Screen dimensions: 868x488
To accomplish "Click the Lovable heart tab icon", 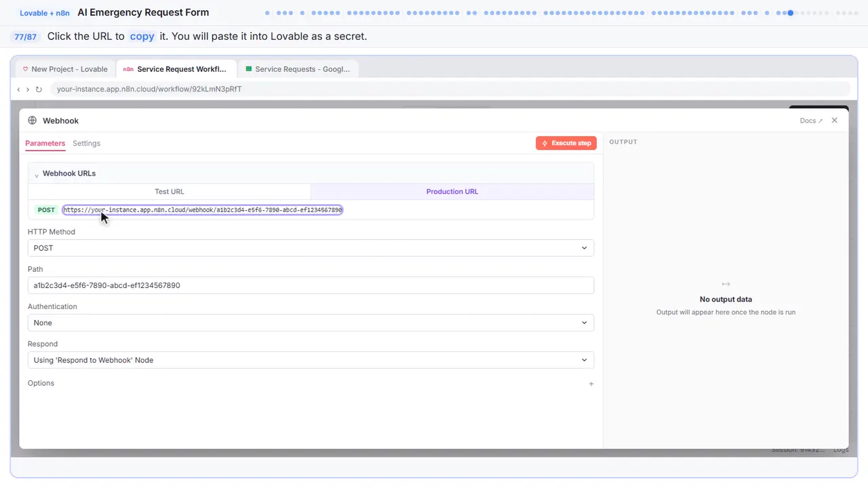I will (x=26, y=69).
